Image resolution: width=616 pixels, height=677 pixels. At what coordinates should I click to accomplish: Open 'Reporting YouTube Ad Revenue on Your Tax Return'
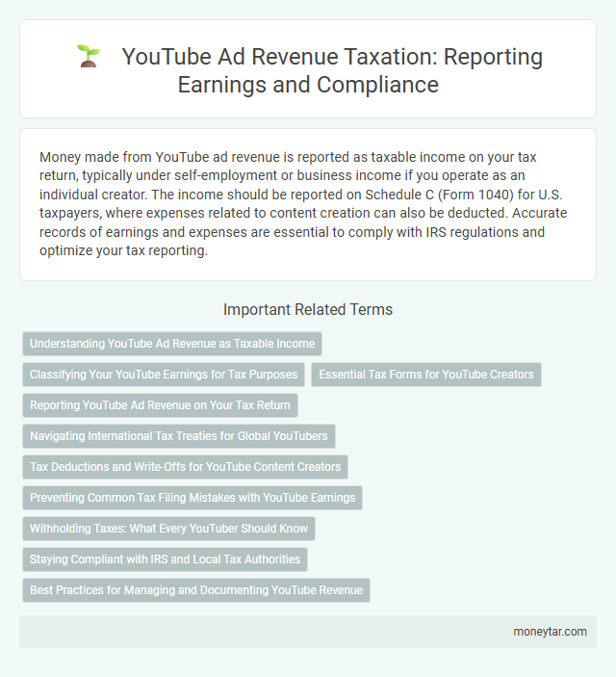pyautogui.click(x=160, y=405)
